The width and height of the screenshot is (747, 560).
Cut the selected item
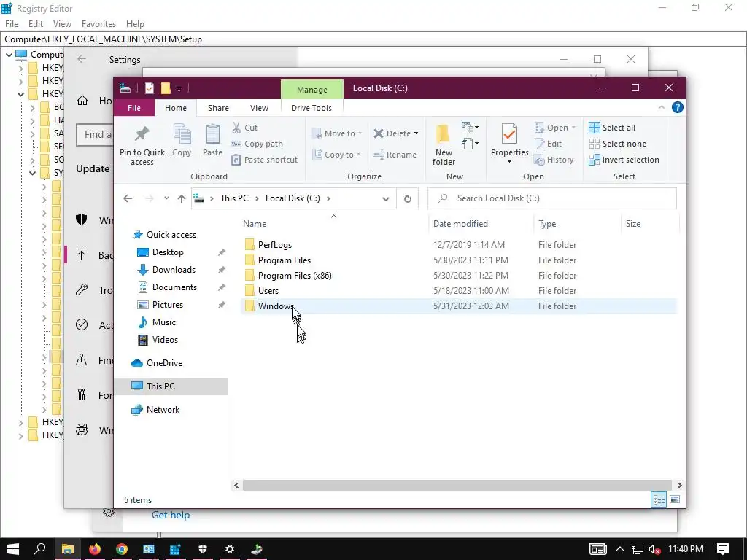pyautogui.click(x=245, y=128)
